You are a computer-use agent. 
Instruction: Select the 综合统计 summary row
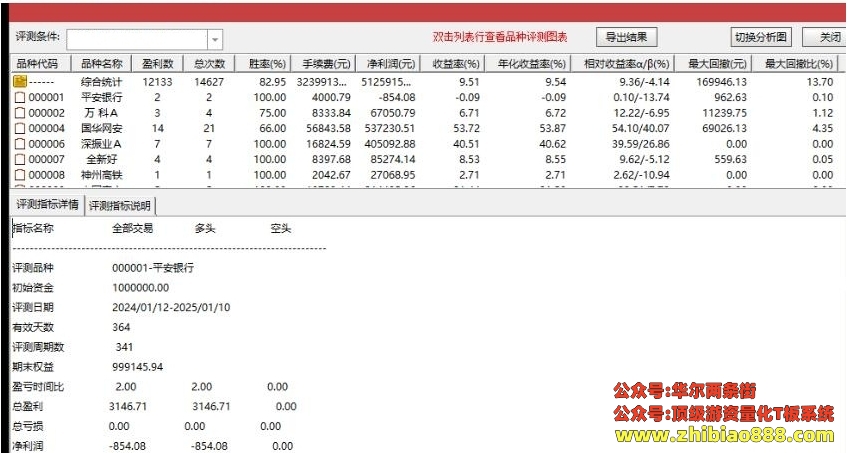pos(428,82)
